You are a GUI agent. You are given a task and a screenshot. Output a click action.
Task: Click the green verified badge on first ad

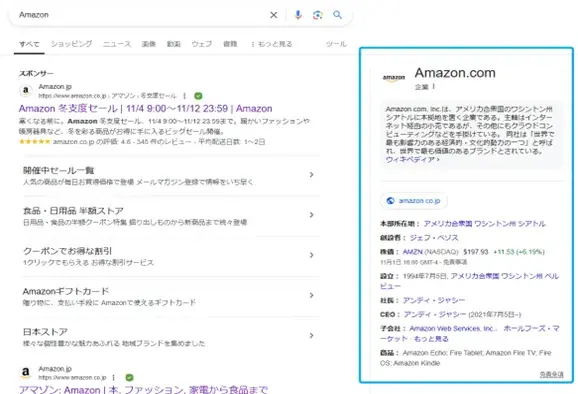pyautogui.click(x=198, y=96)
